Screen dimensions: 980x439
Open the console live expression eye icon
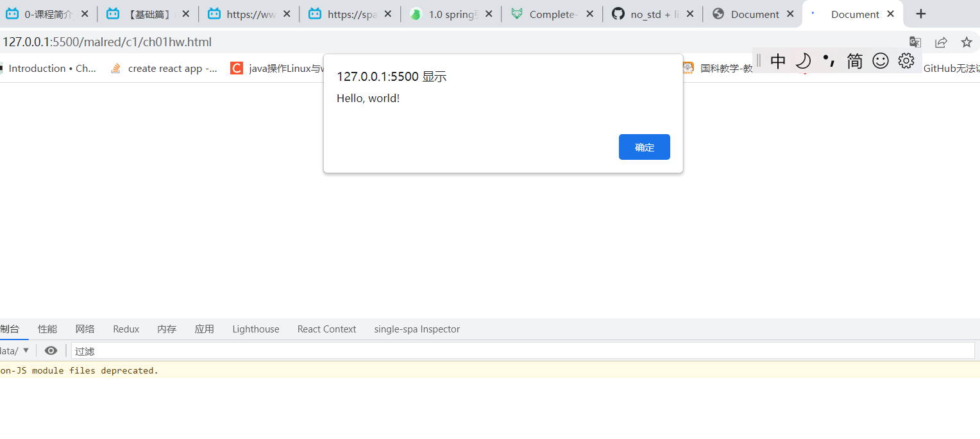[x=51, y=350]
